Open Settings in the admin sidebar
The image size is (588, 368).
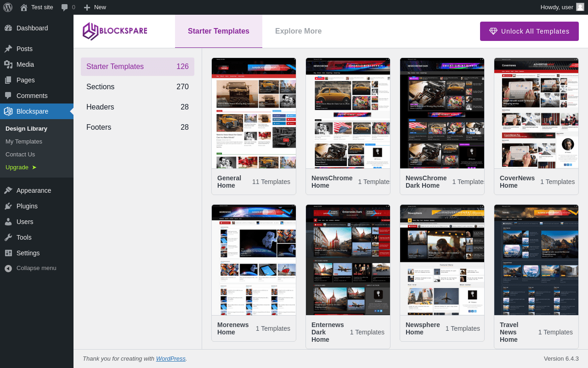(28, 253)
